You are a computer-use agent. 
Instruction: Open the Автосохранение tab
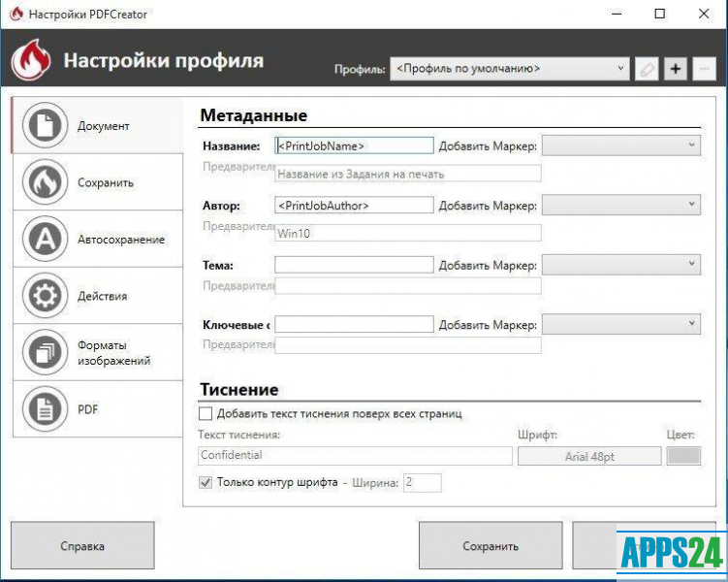[98, 239]
